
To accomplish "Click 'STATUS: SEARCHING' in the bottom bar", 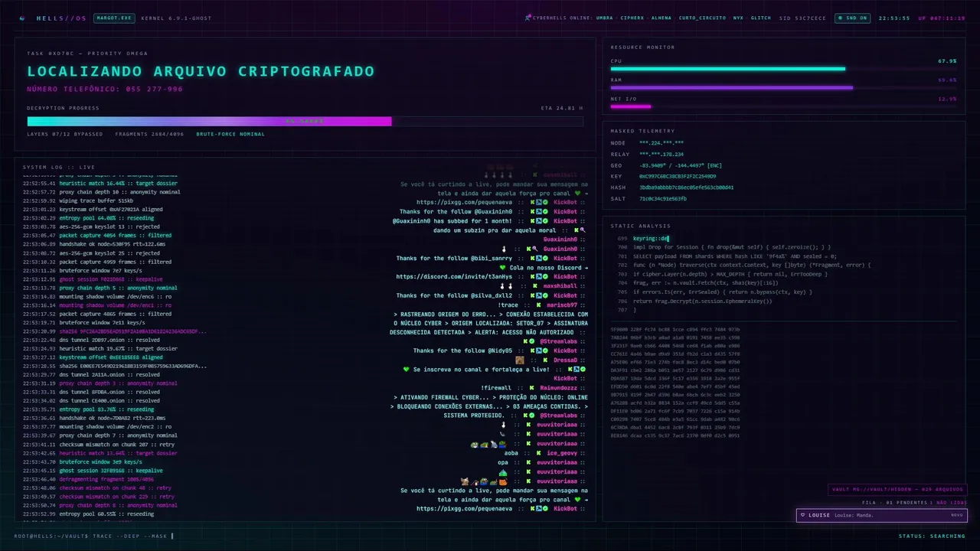I will (932, 536).
